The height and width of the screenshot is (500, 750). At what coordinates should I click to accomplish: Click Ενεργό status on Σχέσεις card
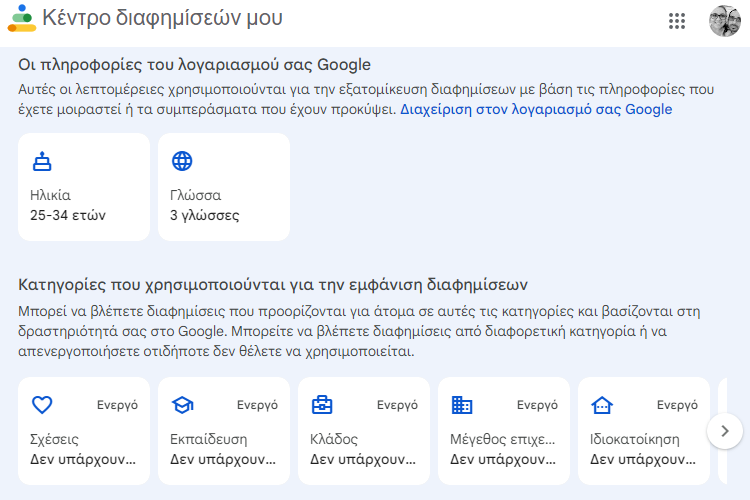(x=117, y=405)
